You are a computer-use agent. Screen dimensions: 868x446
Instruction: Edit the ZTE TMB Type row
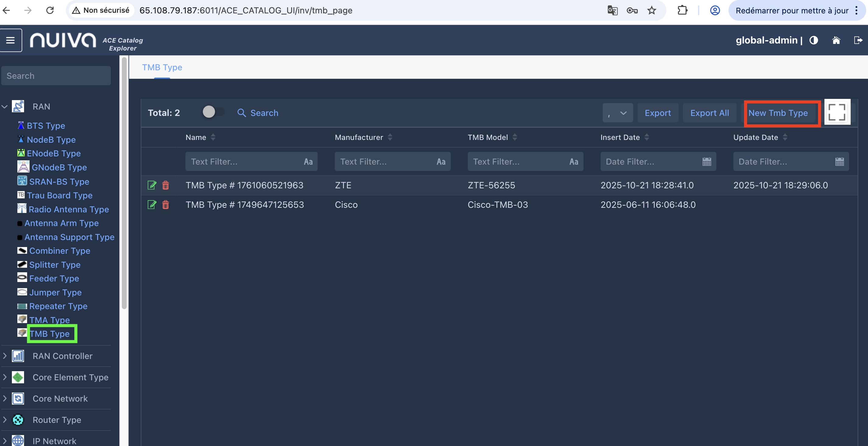point(152,185)
